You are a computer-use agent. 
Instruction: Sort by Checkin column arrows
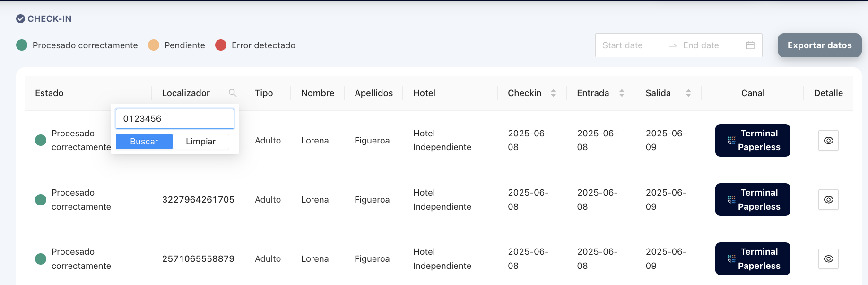tap(553, 93)
